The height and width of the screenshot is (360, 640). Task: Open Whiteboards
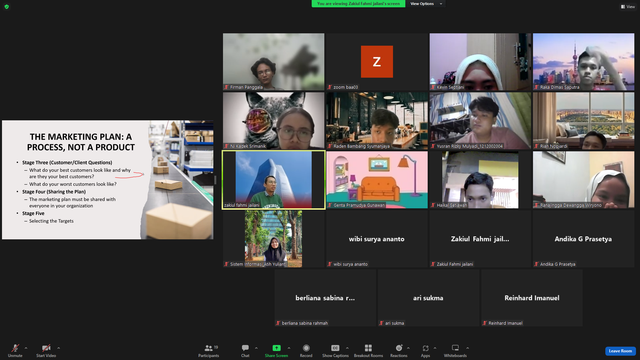(455, 350)
